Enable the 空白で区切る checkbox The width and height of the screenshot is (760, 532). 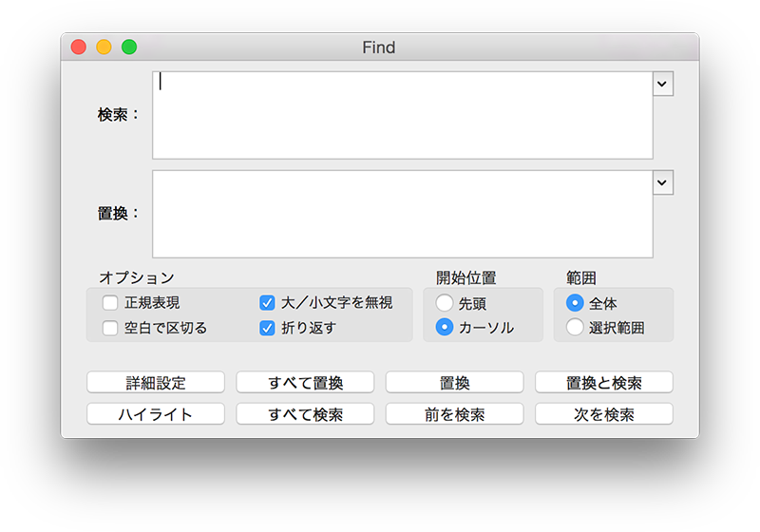(x=110, y=328)
